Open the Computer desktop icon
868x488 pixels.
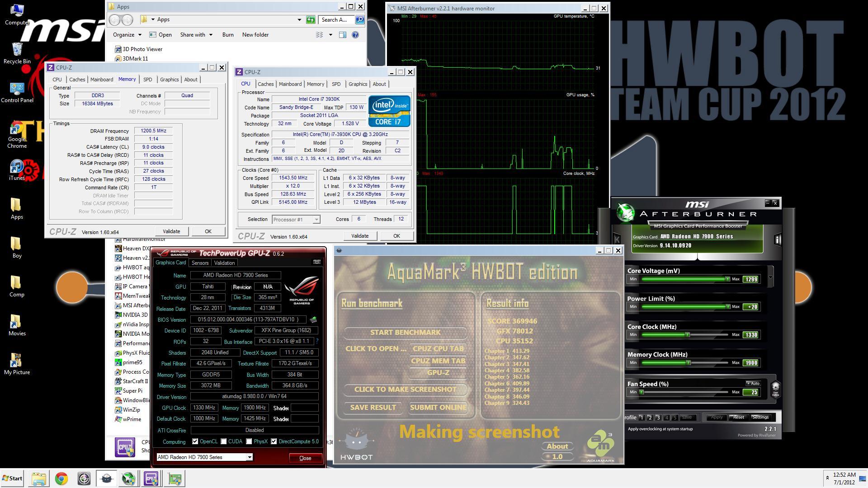(x=17, y=14)
